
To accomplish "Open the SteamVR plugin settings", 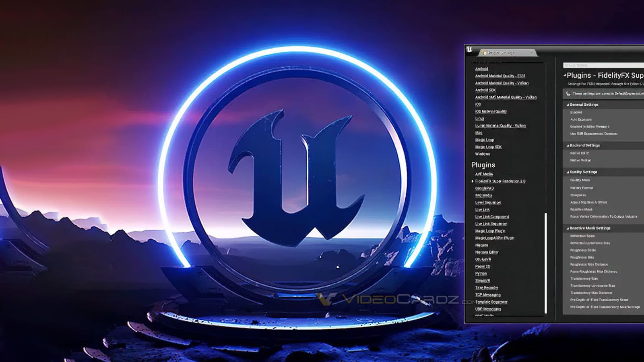I will coord(483,281).
